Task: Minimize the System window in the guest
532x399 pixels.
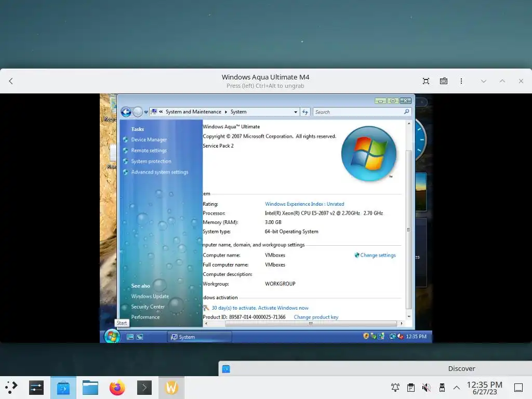Action: coord(380,101)
